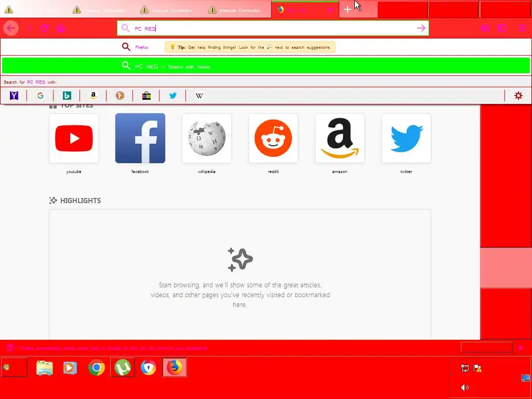Open the Wikipedia globe top site tile

[207, 138]
